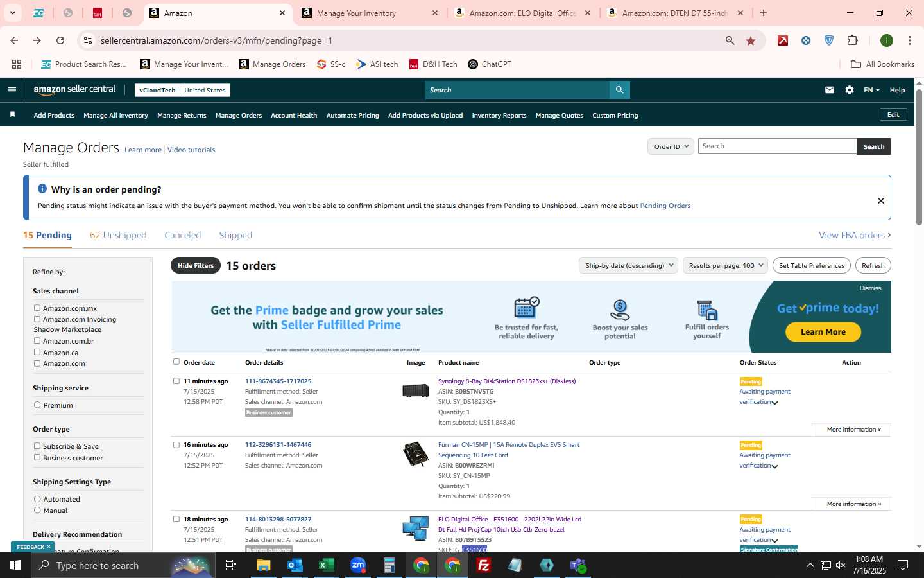
Task: Open Account Health in nav bar
Action: click(294, 116)
